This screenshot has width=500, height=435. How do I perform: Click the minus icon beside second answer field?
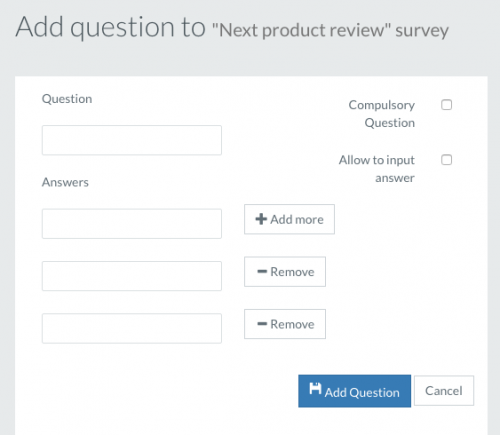[x=262, y=271]
